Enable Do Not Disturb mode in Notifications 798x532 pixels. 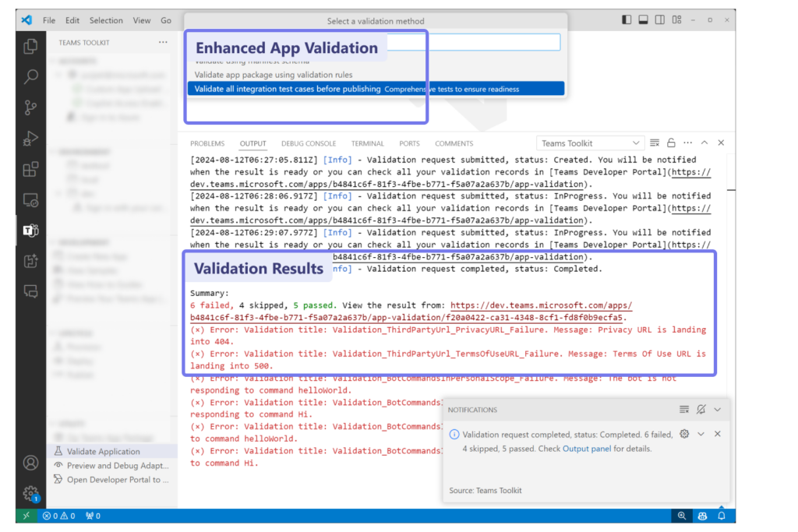coord(701,409)
